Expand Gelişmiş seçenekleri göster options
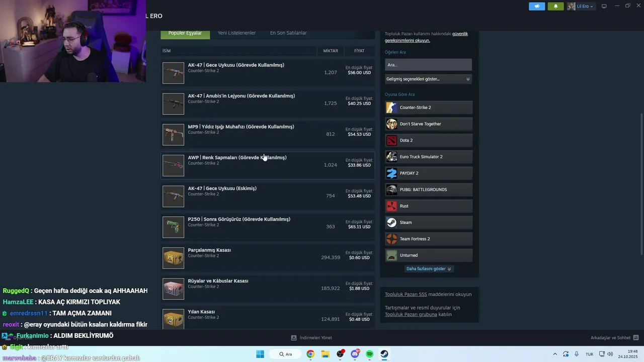The width and height of the screenshot is (644, 362). (x=428, y=79)
